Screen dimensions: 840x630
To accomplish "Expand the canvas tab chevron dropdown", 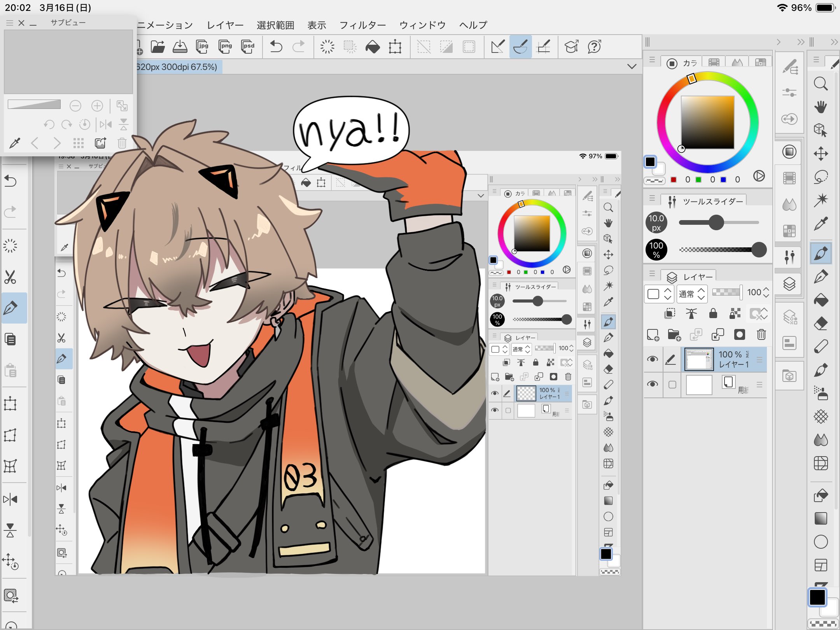I will coord(632,66).
